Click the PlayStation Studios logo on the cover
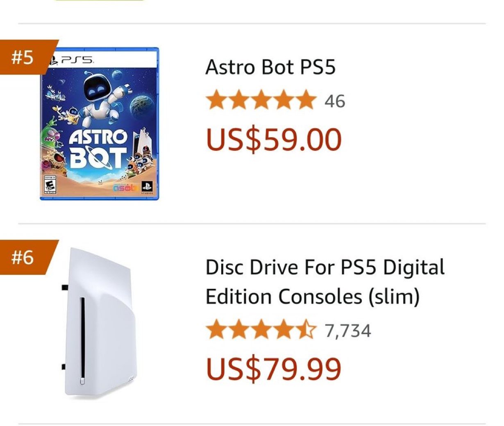This screenshot has height=426, width=504. pyautogui.click(x=146, y=187)
